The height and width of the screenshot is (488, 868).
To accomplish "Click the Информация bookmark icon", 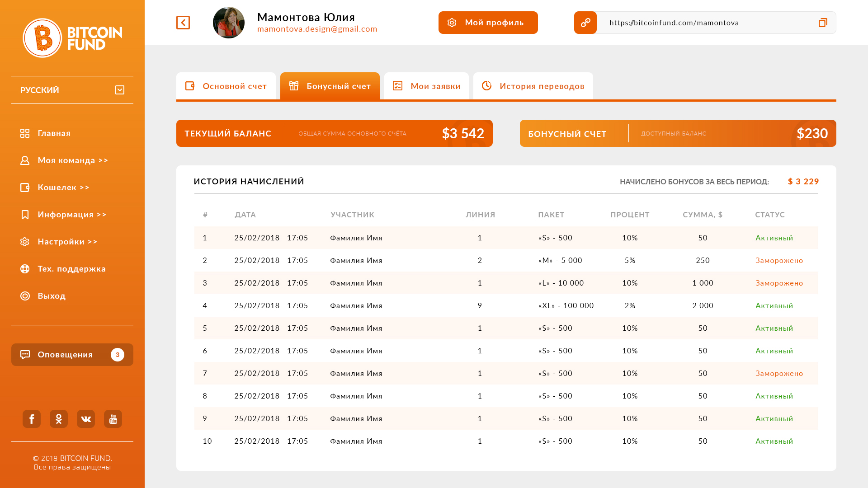I will pos(25,215).
